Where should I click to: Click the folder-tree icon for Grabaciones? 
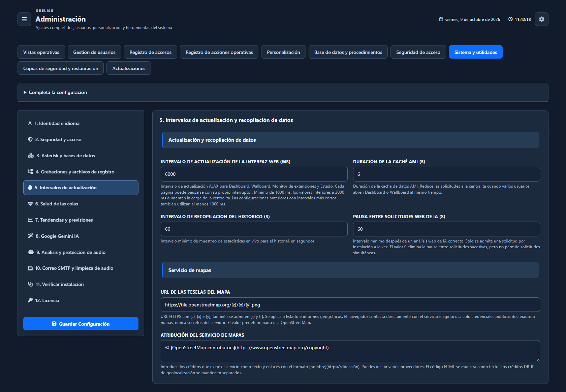tap(30, 172)
